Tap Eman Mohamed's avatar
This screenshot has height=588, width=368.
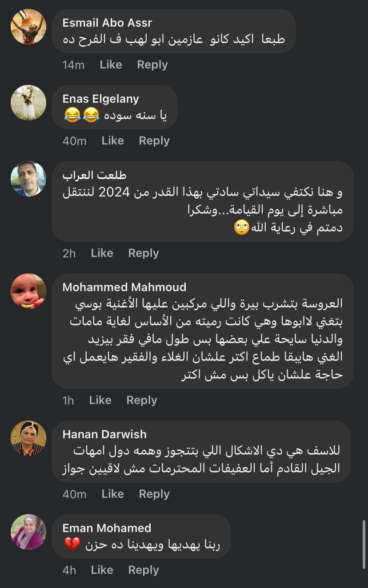click(x=28, y=532)
